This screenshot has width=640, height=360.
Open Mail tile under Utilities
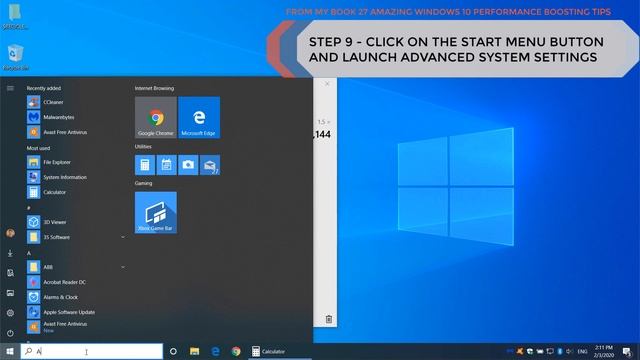pyautogui.click(x=210, y=165)
